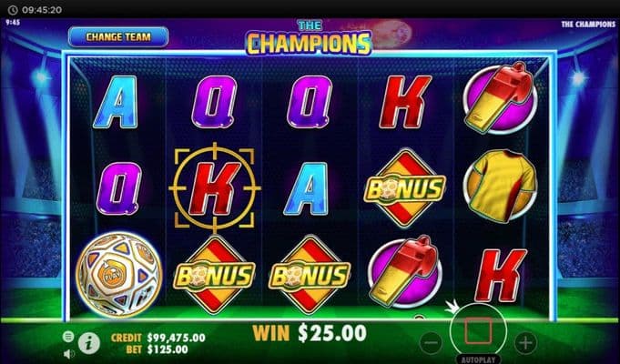Viewport: 620px width, 364px height.
Task: Mute the game sound speaker icon
Action: pos(69,354)
